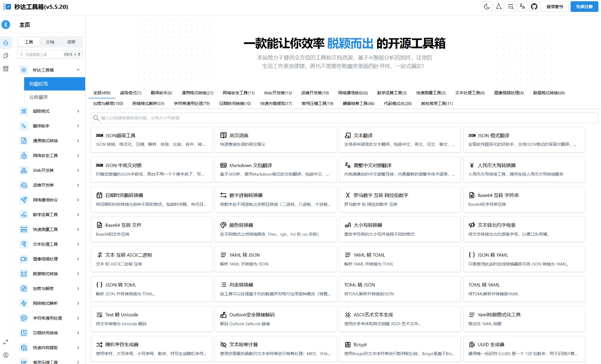Viewport: 601px width, 364px height.
Task: Click the home icon in the left rail
Action: coord(6,43)
